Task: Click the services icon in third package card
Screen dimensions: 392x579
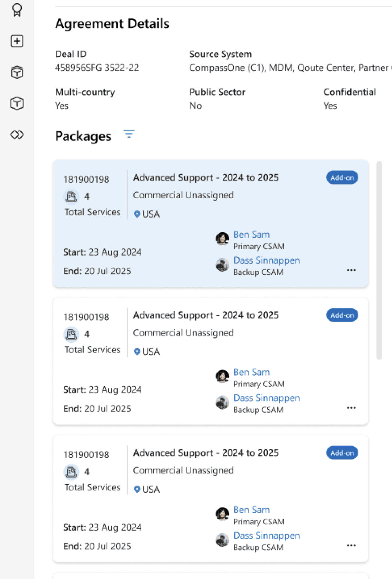Action: click(x=71, y=472)
